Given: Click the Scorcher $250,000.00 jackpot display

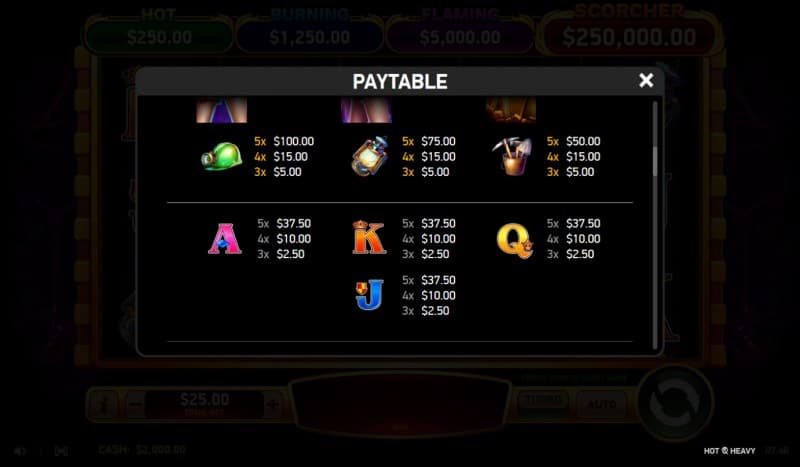Looking at the screenshot, I should point(629,37).
